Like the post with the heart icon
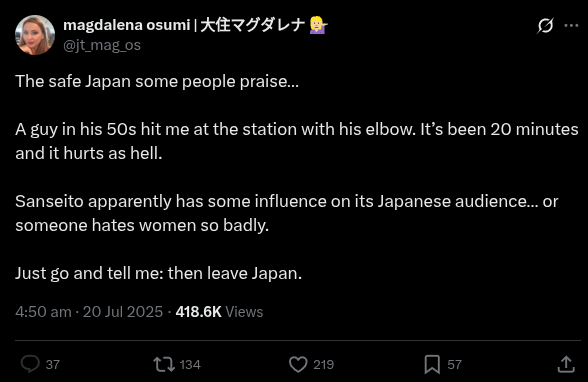 coord(298,364)
